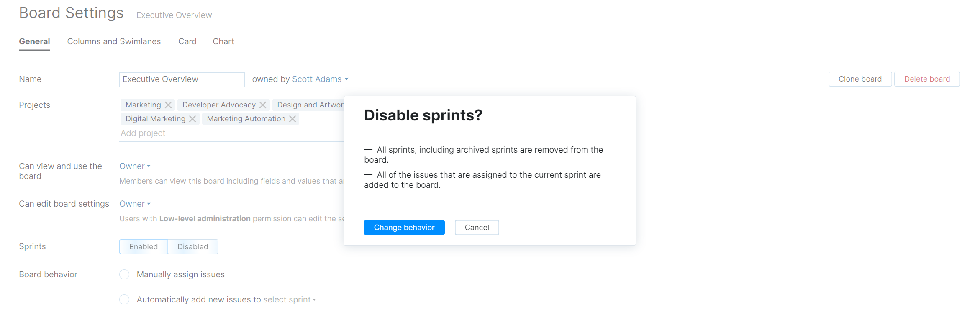980x312 pixels.
Task: Enable sprints on the board
Action: (144, 246)
